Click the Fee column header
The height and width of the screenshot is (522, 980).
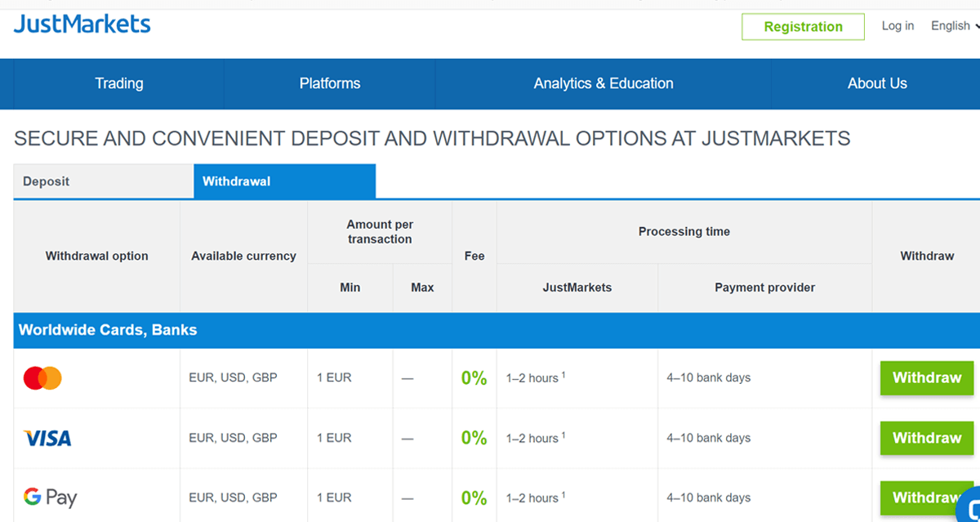(x=474, y=256)
